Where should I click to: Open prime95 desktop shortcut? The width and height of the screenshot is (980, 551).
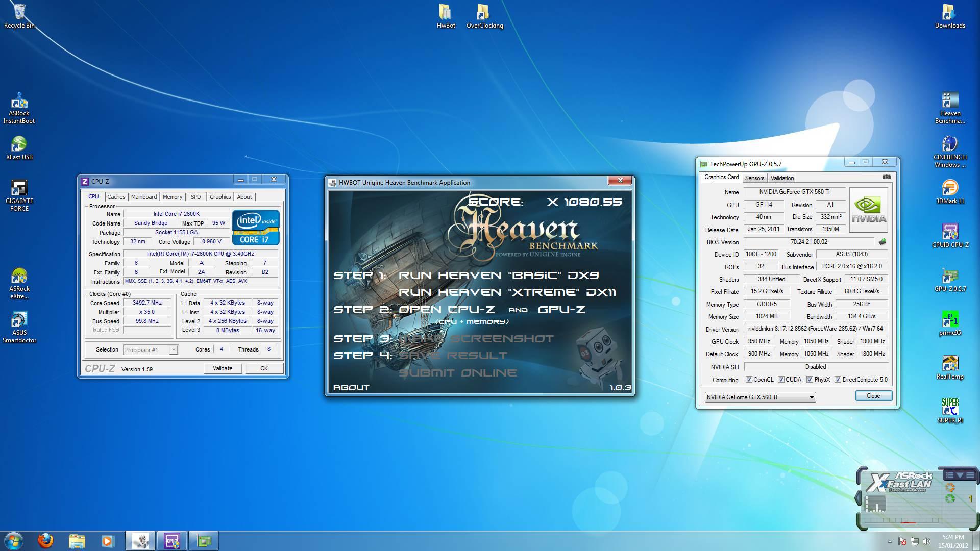tap(950, 323)
